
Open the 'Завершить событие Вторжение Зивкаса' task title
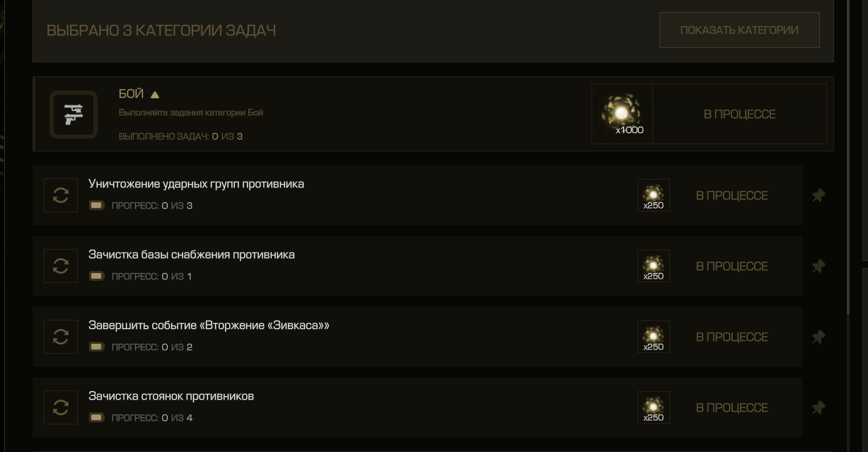(x=209, y=325)
